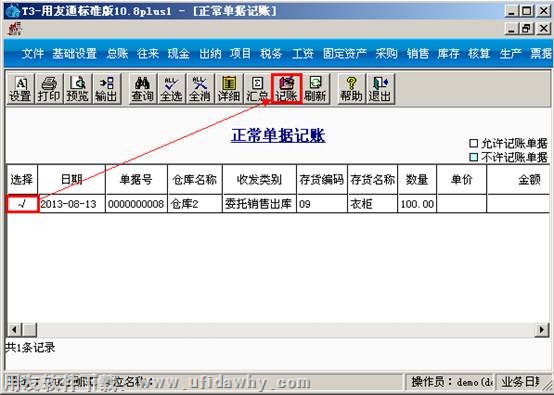Select the quantity cell 100.00

click(x=417, y=204)
